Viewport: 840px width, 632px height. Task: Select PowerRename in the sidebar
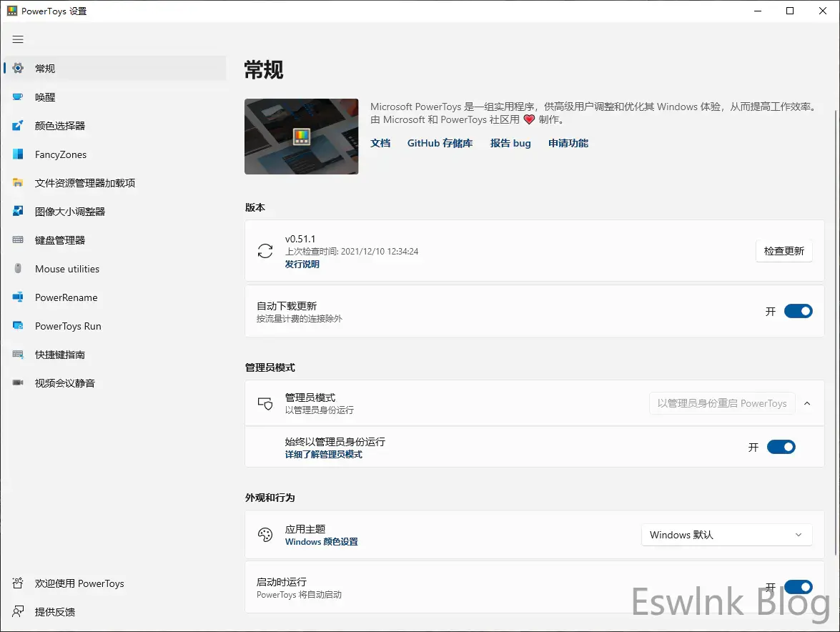66,297
